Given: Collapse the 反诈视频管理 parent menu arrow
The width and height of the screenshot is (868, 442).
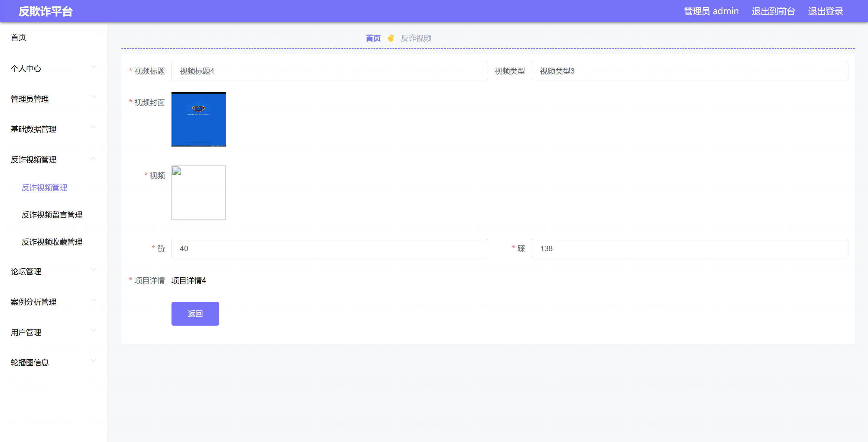Looking at the screenshot, I should click(93, 159).
